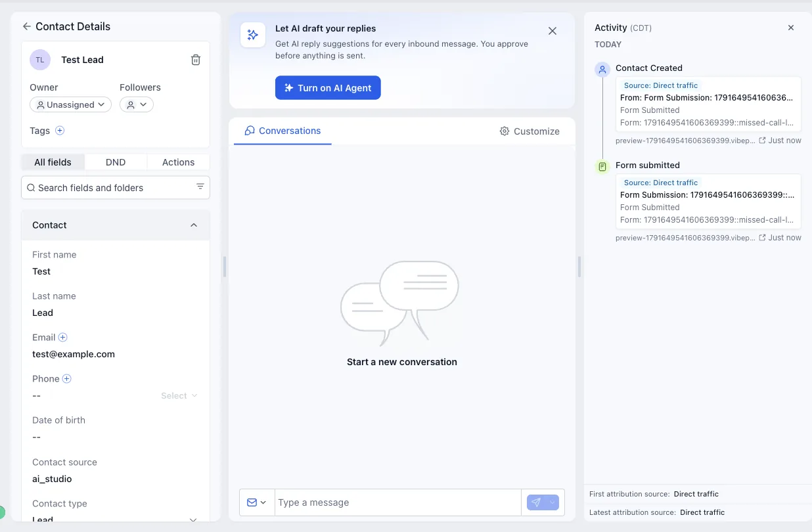
Task: Go back using Contact Details arrow
Action: (26, 26)
